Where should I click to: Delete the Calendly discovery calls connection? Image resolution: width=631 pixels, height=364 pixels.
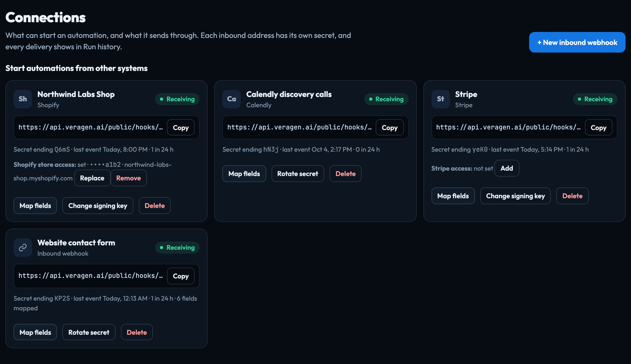[345, 174]
